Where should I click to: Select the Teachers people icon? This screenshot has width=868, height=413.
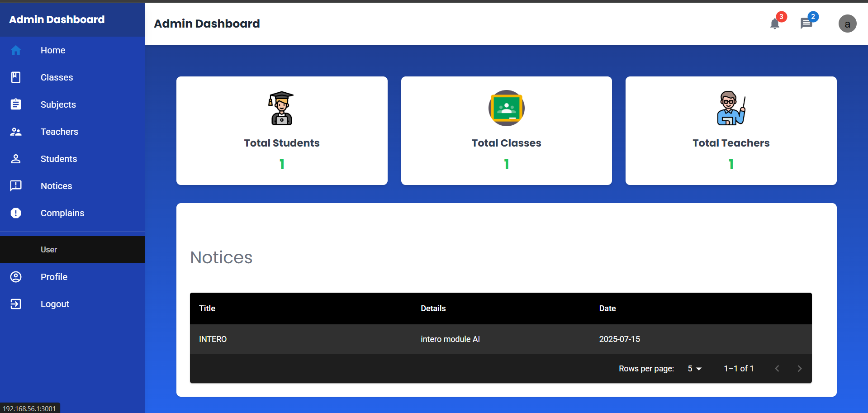pyautogui.click(x=16, y=132)
